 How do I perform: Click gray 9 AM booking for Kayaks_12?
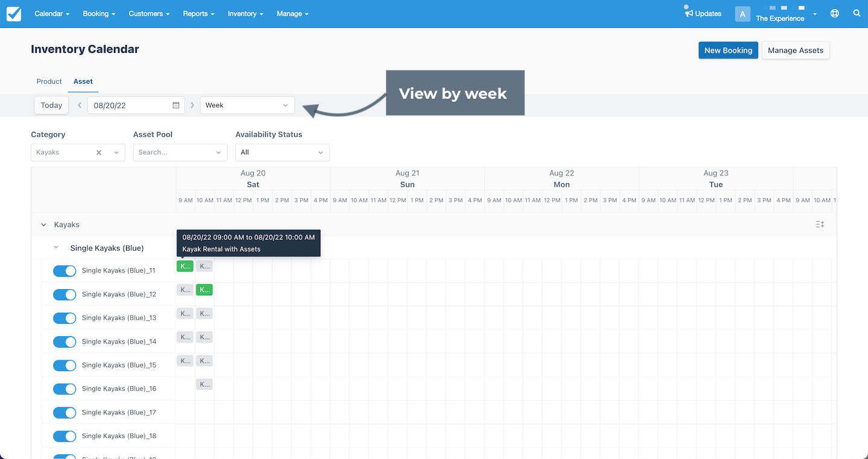[x=185, y=290]
